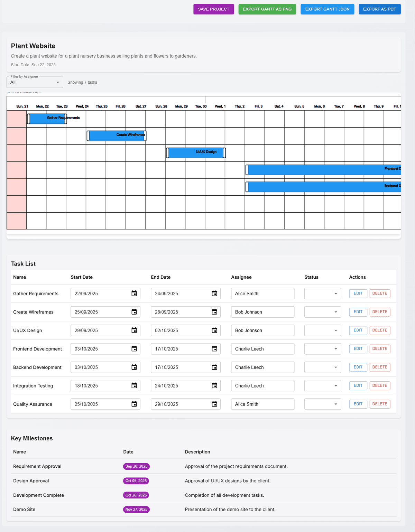This screenshot has height=532, width=415.
Task: Open status dropdown for Integration Testing
Action: pyautogui.click(x=322, y=385)
